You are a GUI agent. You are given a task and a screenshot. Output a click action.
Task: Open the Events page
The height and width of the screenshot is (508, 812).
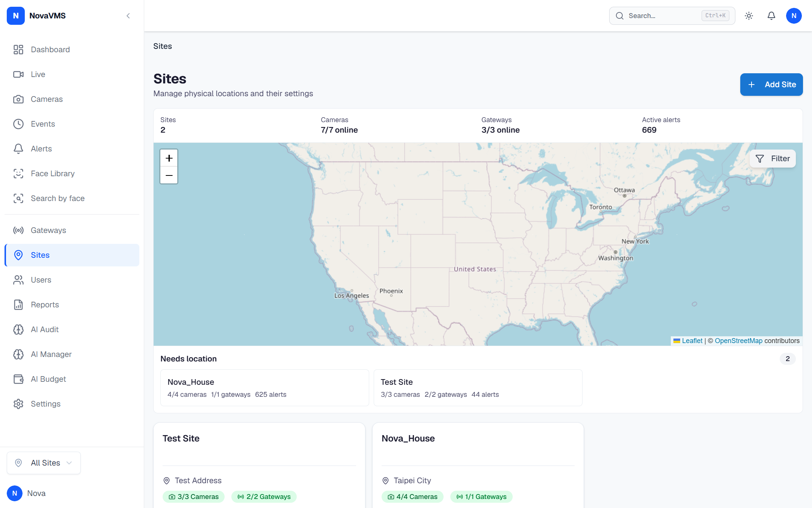tap(72, 124)
